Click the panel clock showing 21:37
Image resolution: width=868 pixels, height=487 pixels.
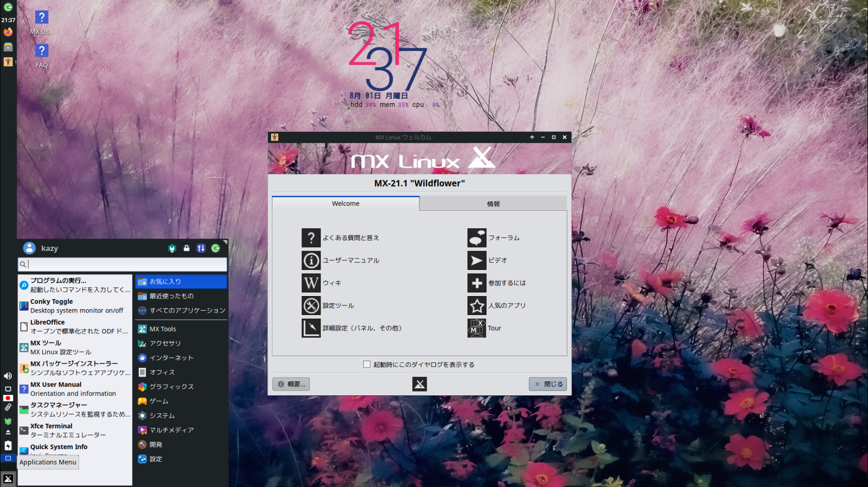click(x=8, y=20)
